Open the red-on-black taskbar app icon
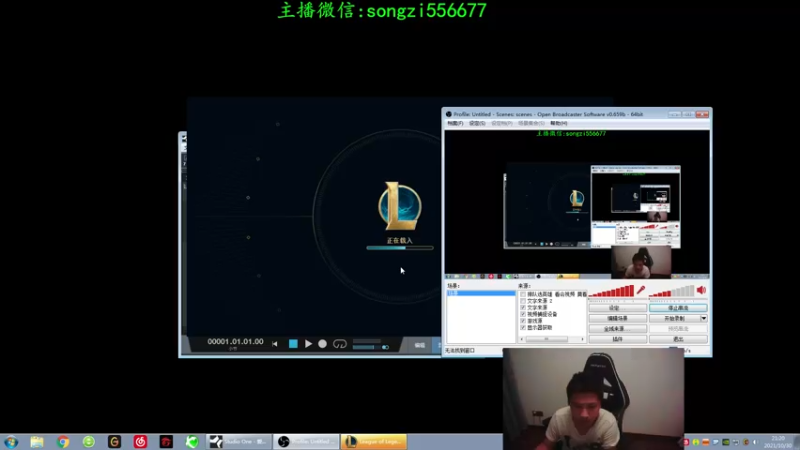 166,442
